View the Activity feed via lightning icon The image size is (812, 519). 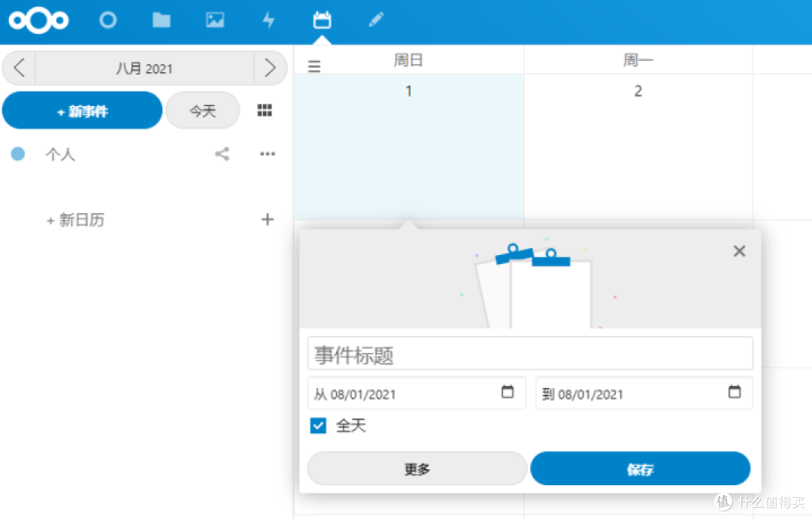pyautogui.click(x=268, y=20)
